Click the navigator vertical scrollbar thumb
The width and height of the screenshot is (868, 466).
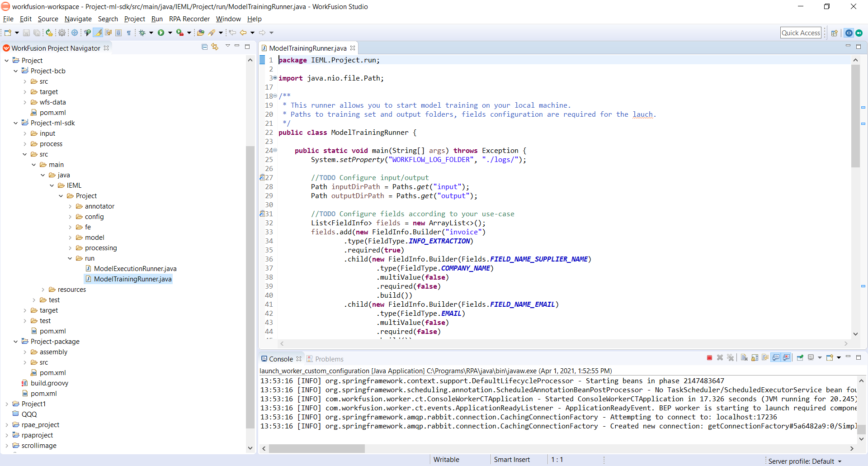pos(250,287)
